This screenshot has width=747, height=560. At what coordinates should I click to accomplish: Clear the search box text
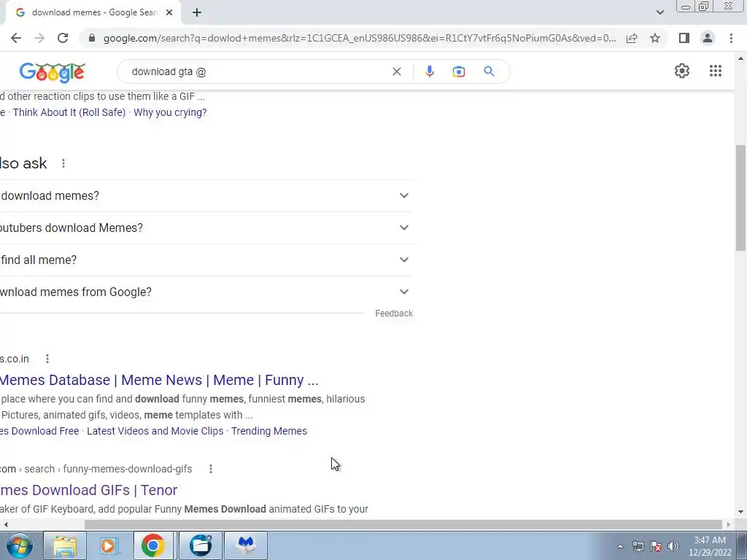[x=396, y=71]
